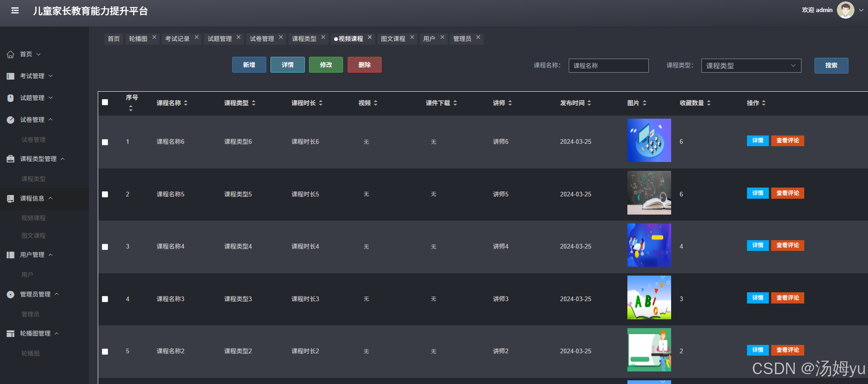Click the 管理员管理 sidebar icon
This screenshot has width=868, height=384.
click(x=10, y=294)
